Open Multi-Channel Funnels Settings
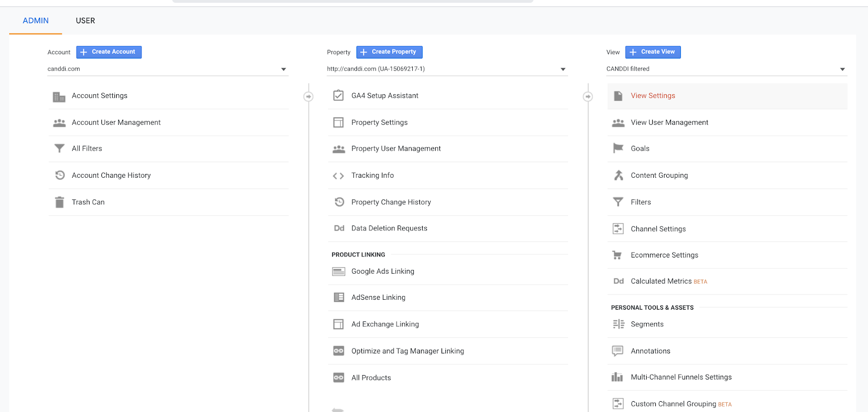This screenshot has width=868, height=412. 681,377
